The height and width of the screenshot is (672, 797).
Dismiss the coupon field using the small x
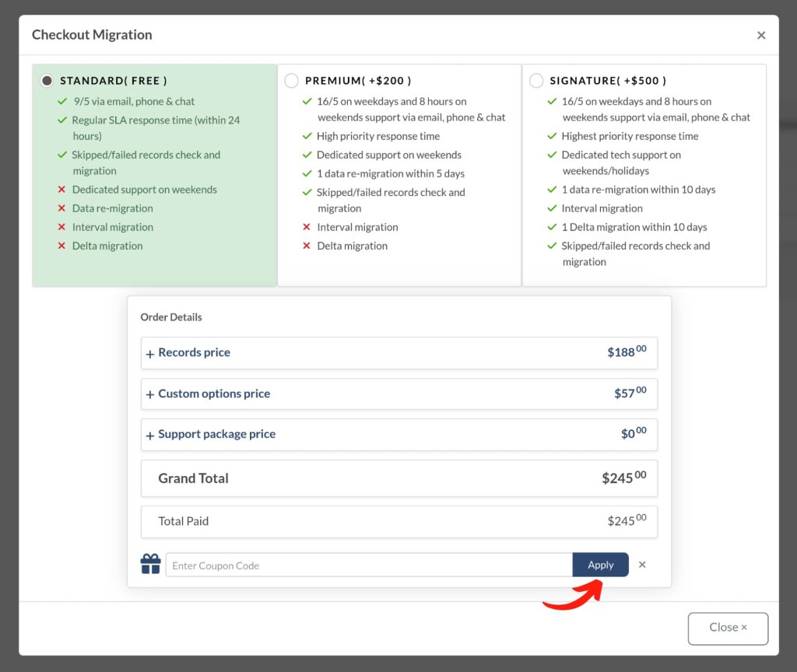click(x=642, y=565)
